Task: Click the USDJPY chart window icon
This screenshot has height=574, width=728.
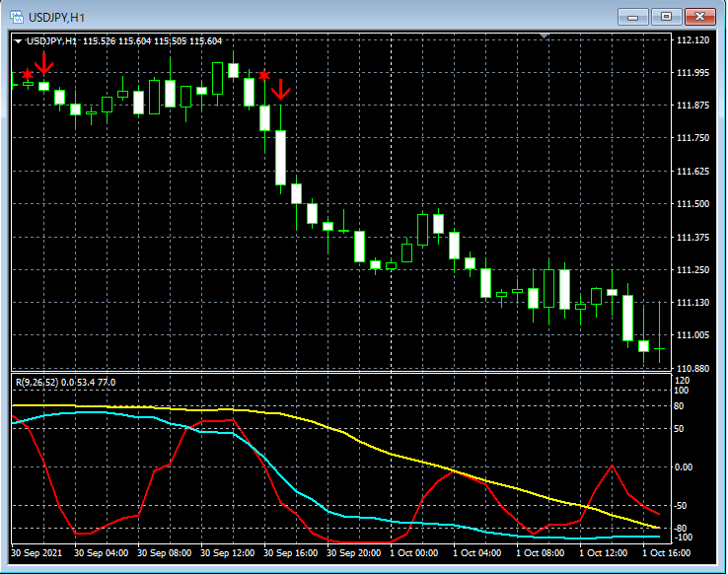Action: [17, 18]
